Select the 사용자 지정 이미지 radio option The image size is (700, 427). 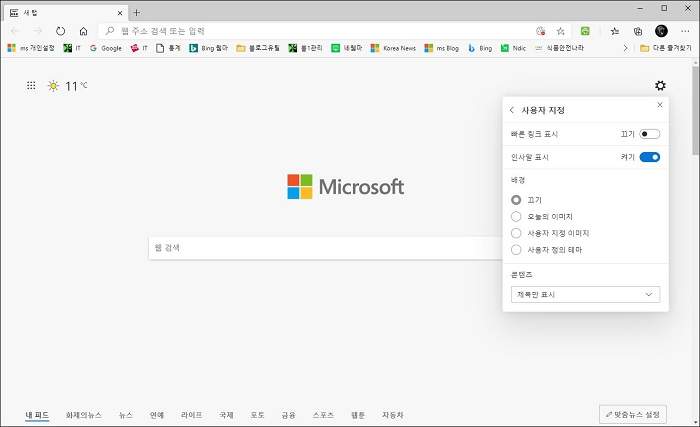[516, 233]
